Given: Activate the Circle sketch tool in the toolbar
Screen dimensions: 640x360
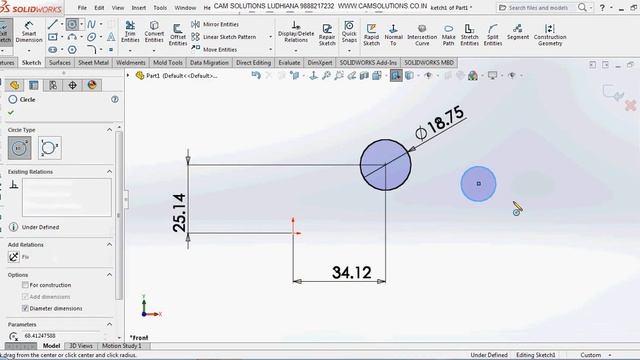Looking at the screenshot, I should click(72, 24).
